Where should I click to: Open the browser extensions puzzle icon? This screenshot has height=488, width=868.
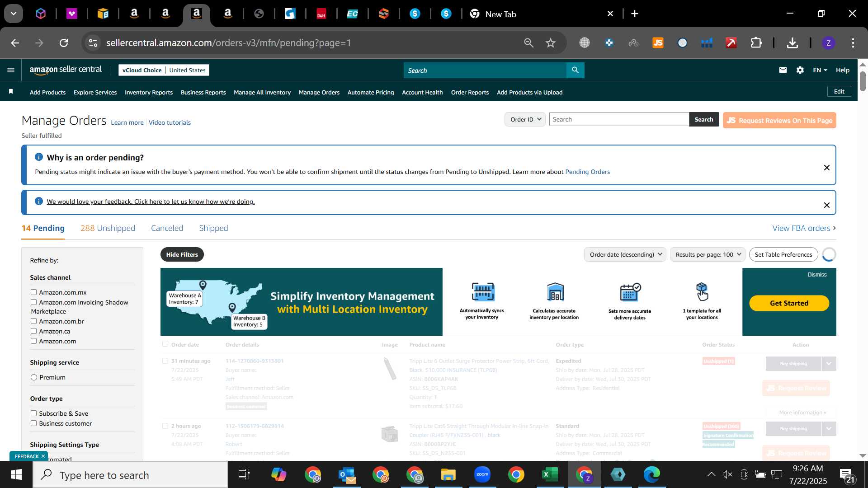[x=756, y=43]
